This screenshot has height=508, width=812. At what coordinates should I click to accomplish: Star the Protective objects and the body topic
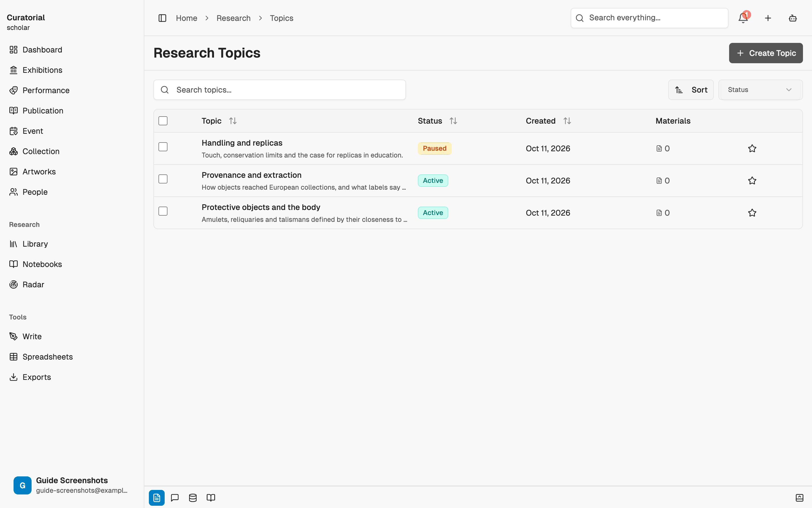click(752, 213)
